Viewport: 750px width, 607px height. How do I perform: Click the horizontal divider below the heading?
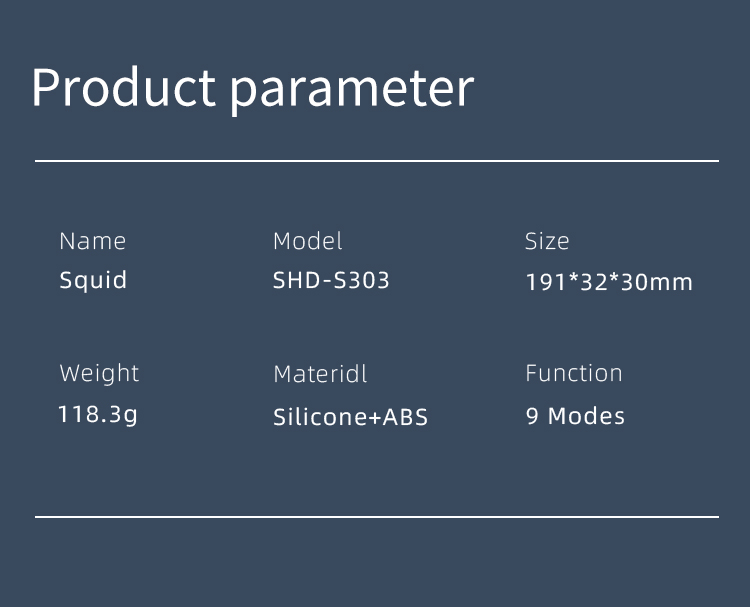pos(377,160)
